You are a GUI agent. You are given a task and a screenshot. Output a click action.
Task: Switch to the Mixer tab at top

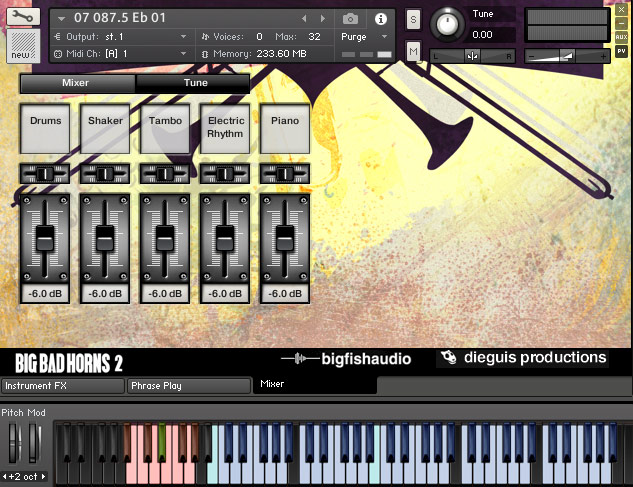[77, 83]
